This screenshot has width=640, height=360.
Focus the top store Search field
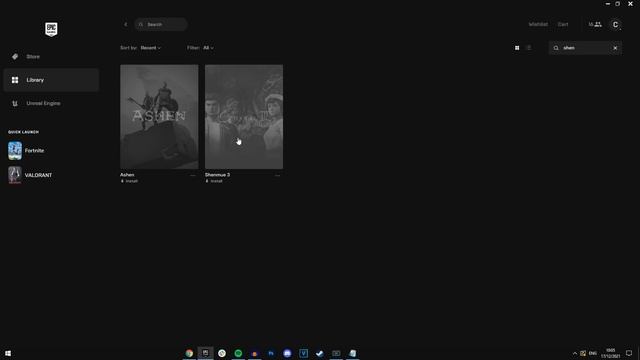click(x=161, y=24)
